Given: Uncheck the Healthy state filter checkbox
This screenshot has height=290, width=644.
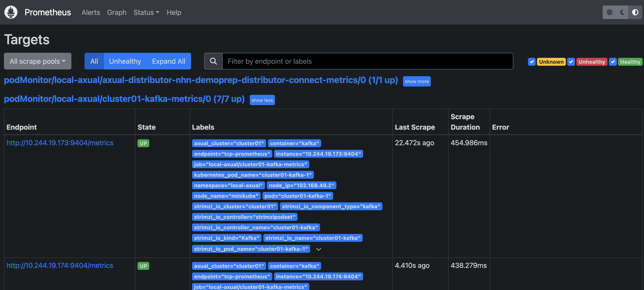Looking at the screenshot, I should tap(613, 62).
